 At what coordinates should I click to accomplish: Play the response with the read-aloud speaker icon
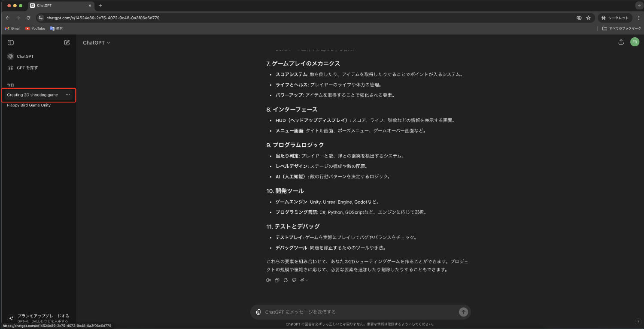pos(268,280)
